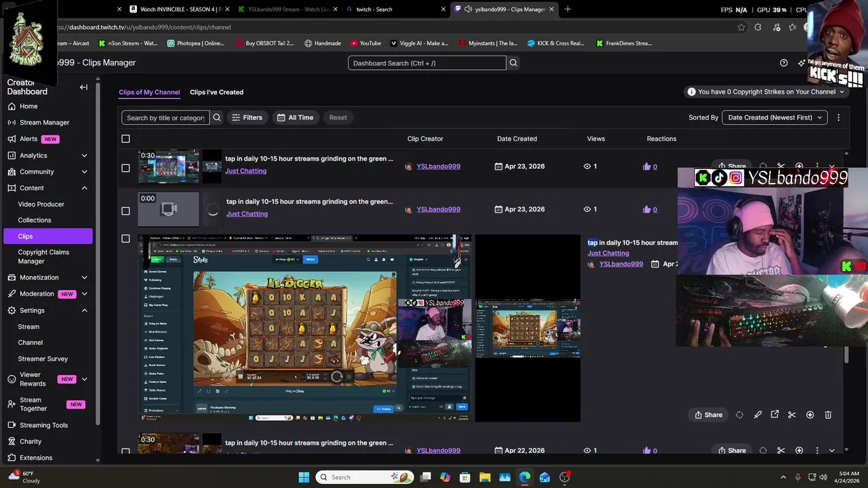Open Just Chatting link on 0:30 Apr 23 clip
Image resolution: width=868 pixels, height=488 pixels.
[245, 171]
